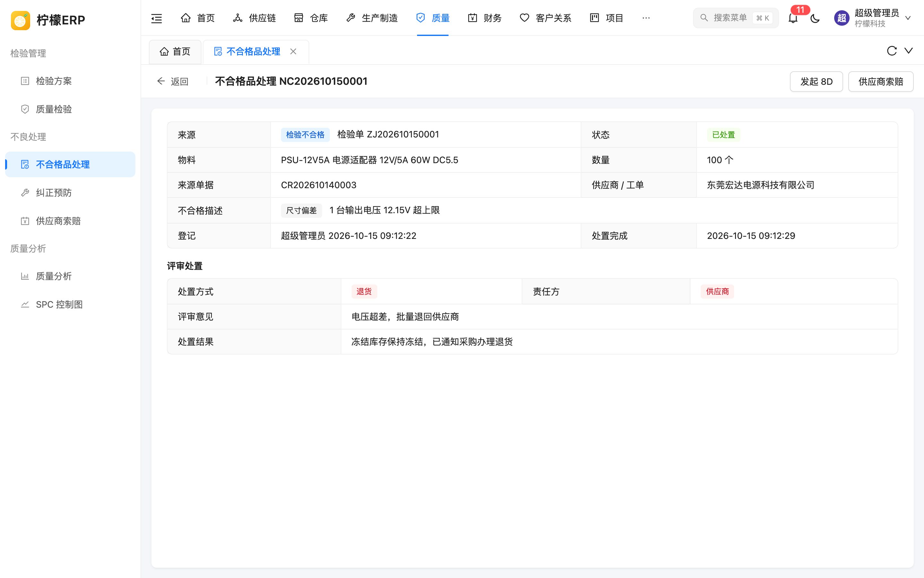Image resolution: width=924 pixels, height=578 pixels.
Task: Click the 超 user avatar
Action: [842, 18]
